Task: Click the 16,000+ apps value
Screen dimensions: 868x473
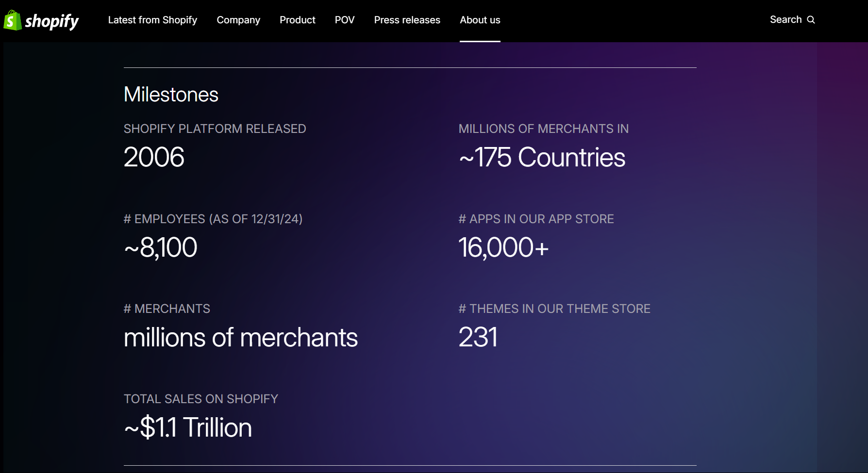Action: tap(503, 247)
